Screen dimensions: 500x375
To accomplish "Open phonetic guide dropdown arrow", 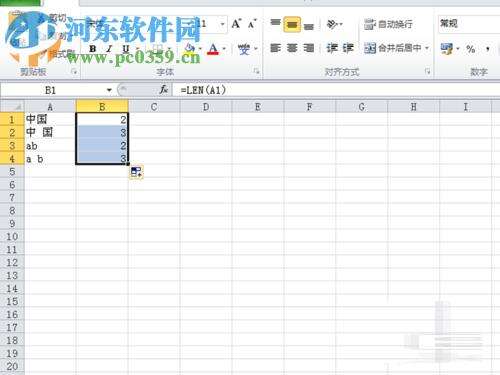I will [256, 49].
